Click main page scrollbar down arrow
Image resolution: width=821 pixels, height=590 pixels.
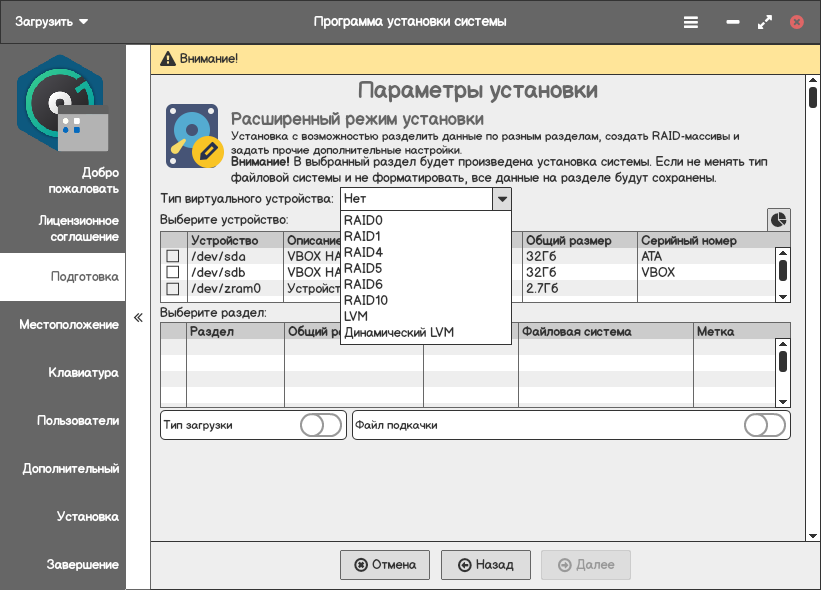coord(813,536)
